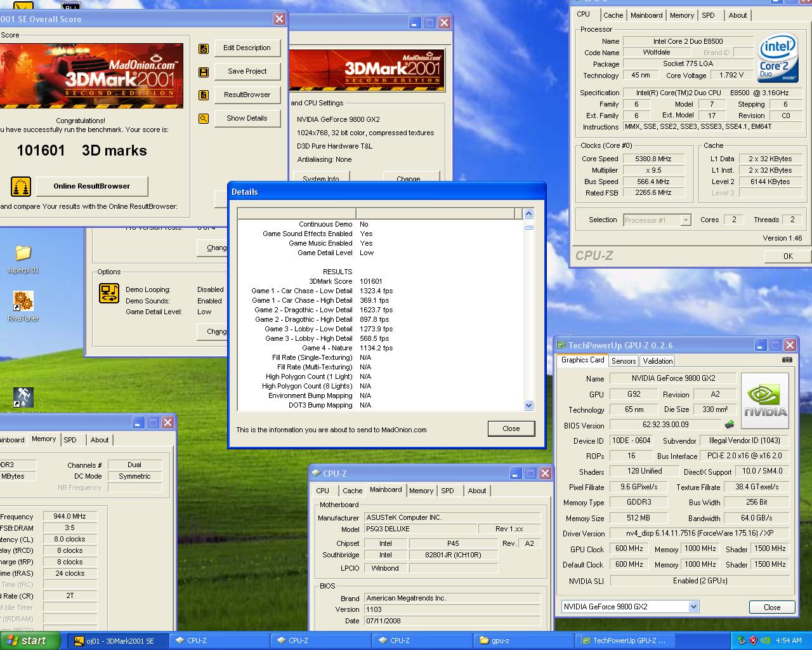
Task: Click the Driver Version field in GPU-Z
Action: pyautogui.click(x=700, y=533)
